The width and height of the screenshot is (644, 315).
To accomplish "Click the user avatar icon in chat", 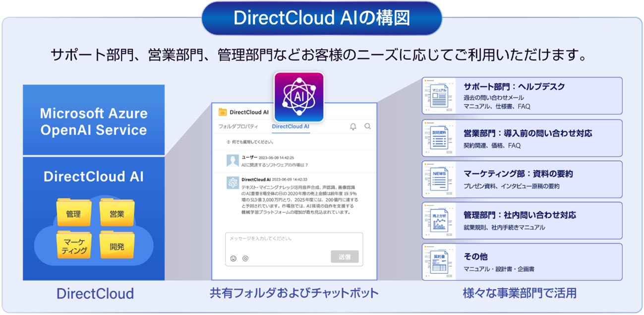I will point(233,161).
